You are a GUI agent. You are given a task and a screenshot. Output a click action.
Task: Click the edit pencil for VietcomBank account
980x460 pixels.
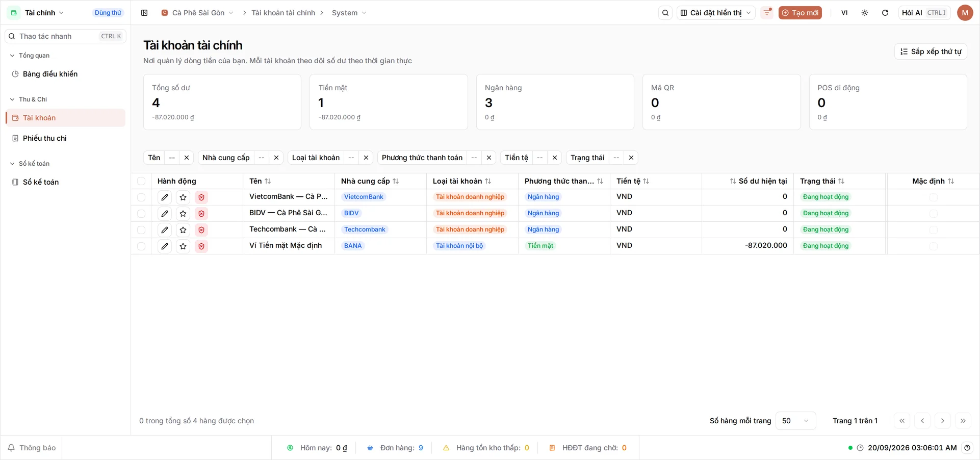[165, 197]
